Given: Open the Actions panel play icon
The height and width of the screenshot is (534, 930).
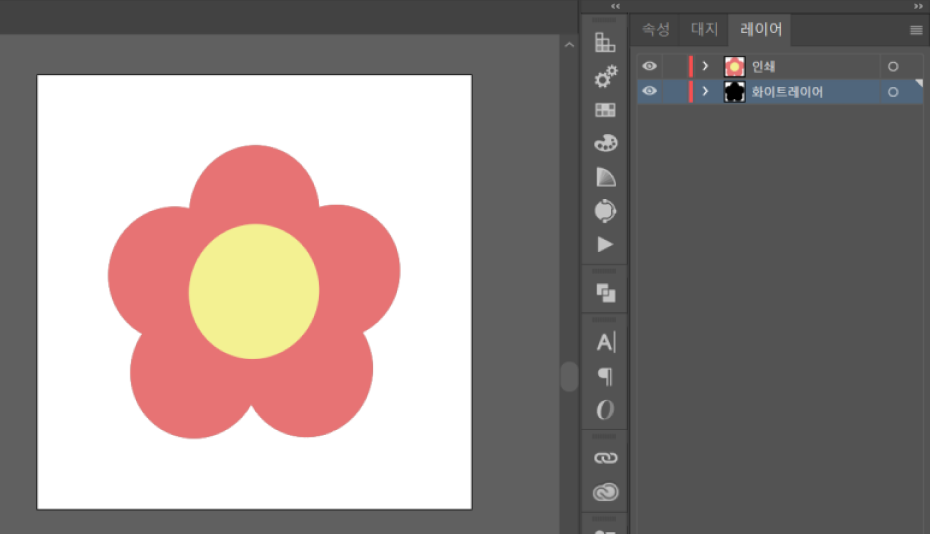Looking at the screenshot, I should pos(605,244).
